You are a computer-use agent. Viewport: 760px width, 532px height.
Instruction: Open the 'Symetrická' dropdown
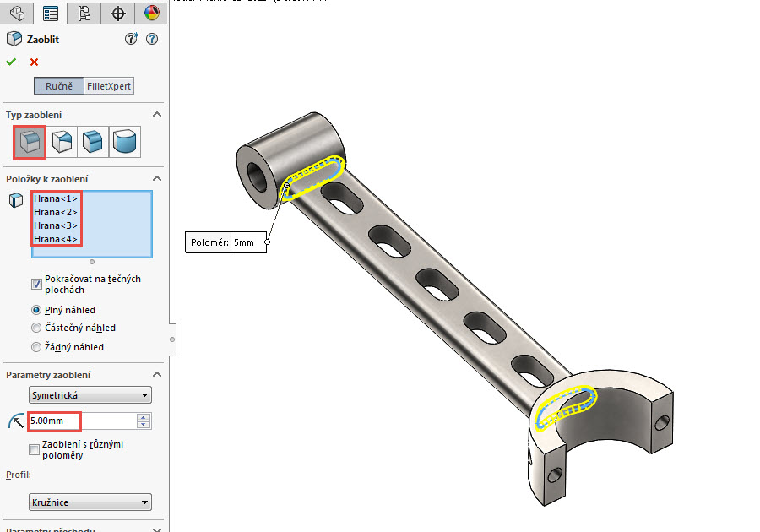click(x=90, y=395)
